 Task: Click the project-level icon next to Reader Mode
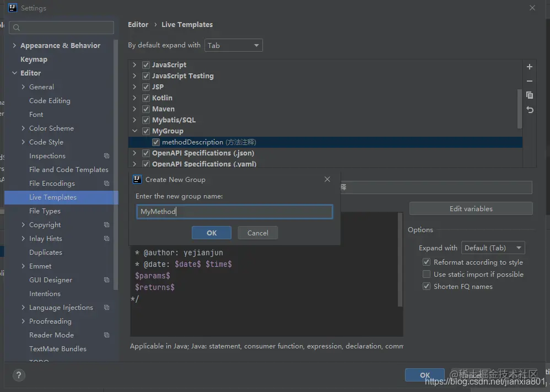coord(106,335)
